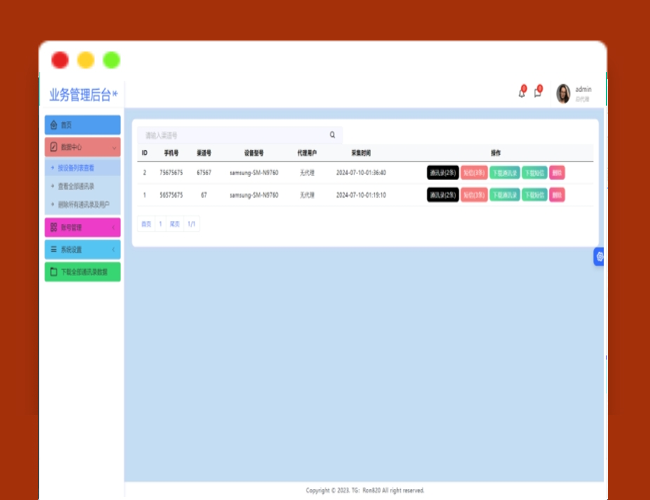The image size is (650, 500).
Task: Click the 手机号 column header
Action: point(171,153)
